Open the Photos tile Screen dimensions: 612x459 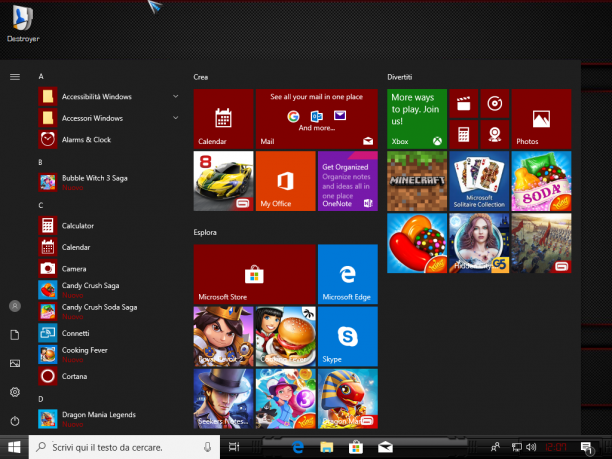(x=541, y=119)
